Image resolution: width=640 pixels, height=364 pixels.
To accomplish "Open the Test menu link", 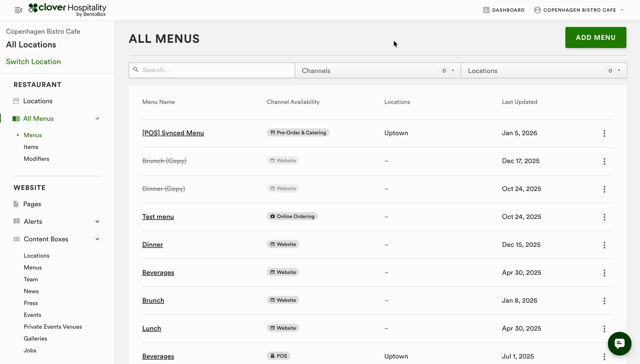I will (158, 217).
